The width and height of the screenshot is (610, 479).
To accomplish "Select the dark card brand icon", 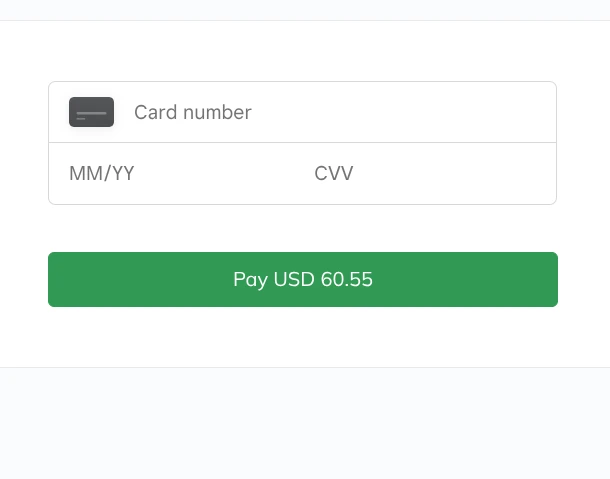I will (x=91, y=112).
